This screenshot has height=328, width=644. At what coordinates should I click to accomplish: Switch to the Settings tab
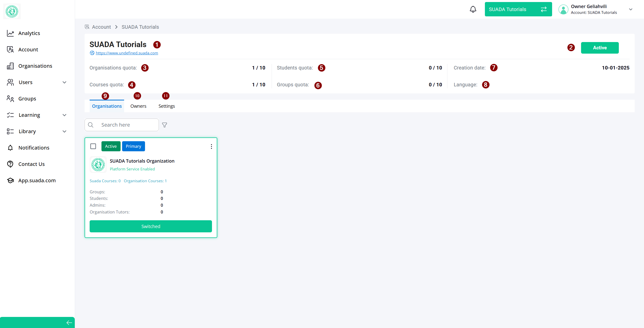(x=166, y=106)
